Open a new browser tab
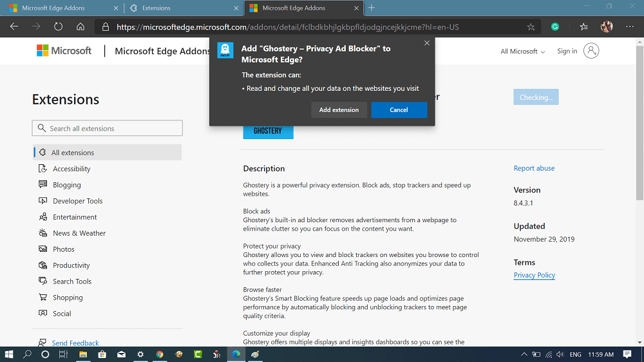 click(372, 8)
